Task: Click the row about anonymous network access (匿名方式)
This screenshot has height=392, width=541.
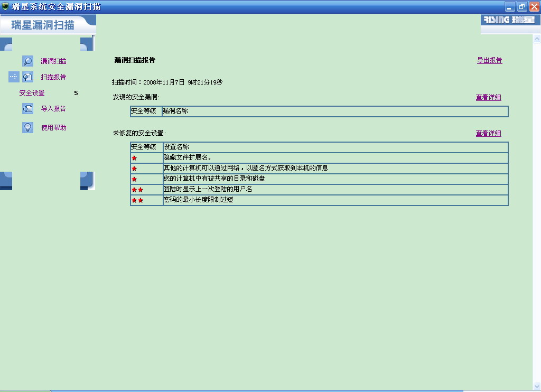Action: 319,169
